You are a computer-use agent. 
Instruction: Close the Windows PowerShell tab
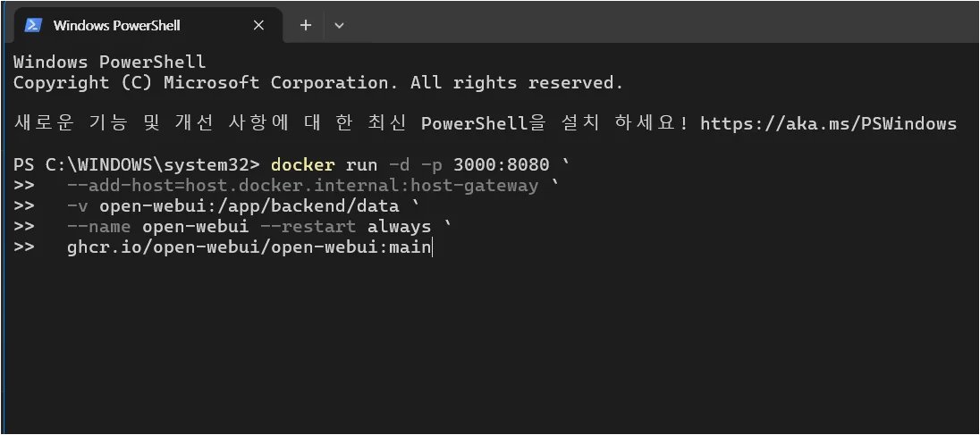258,25
